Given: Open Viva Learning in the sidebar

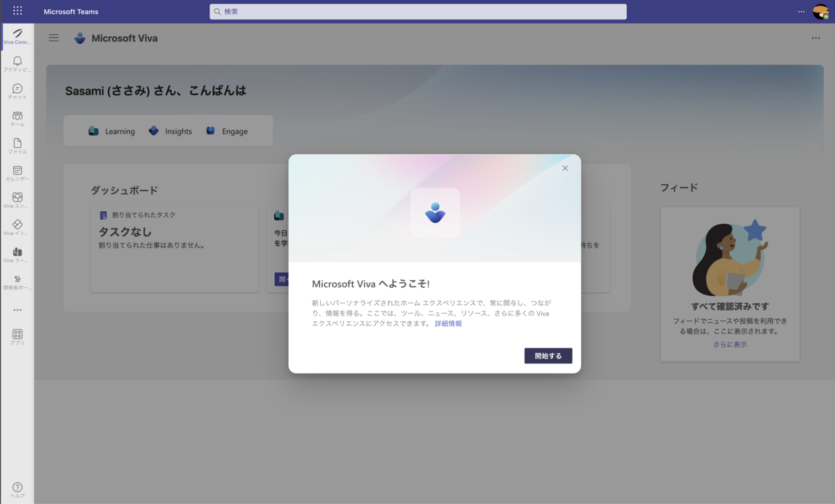Looking at the screenshot, I should coord(17,254).
